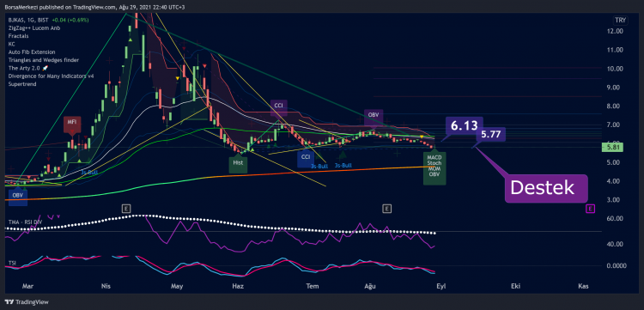Click the green Hist divergence label
Screen dimensions: 644x310
point(238,163)
